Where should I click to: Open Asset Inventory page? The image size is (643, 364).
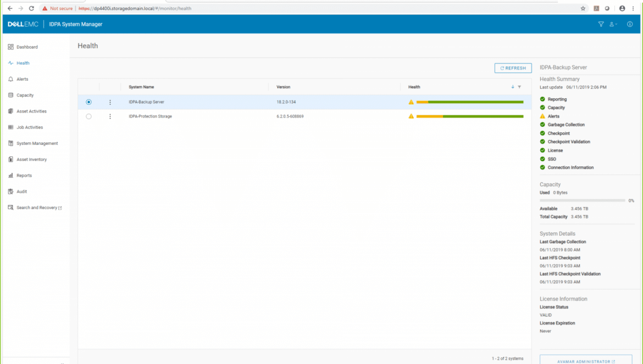(31, 159)
